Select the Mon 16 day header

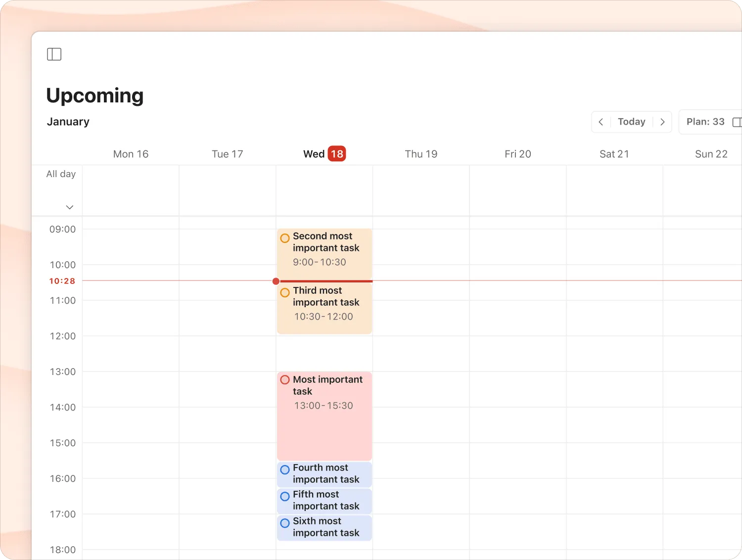(x=131, y=154)
